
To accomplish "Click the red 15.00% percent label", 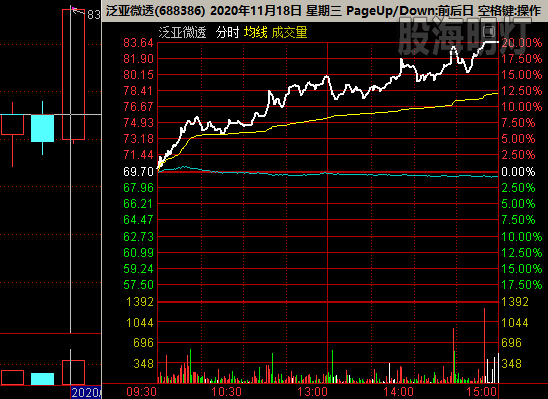I will tap(522, 75).
